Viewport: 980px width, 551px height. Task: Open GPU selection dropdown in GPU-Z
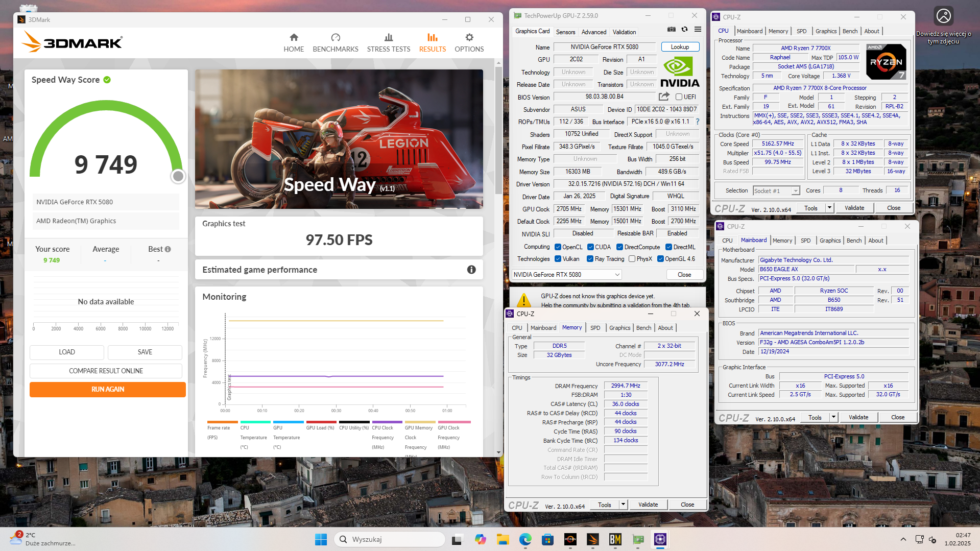(x=567, y=275)
